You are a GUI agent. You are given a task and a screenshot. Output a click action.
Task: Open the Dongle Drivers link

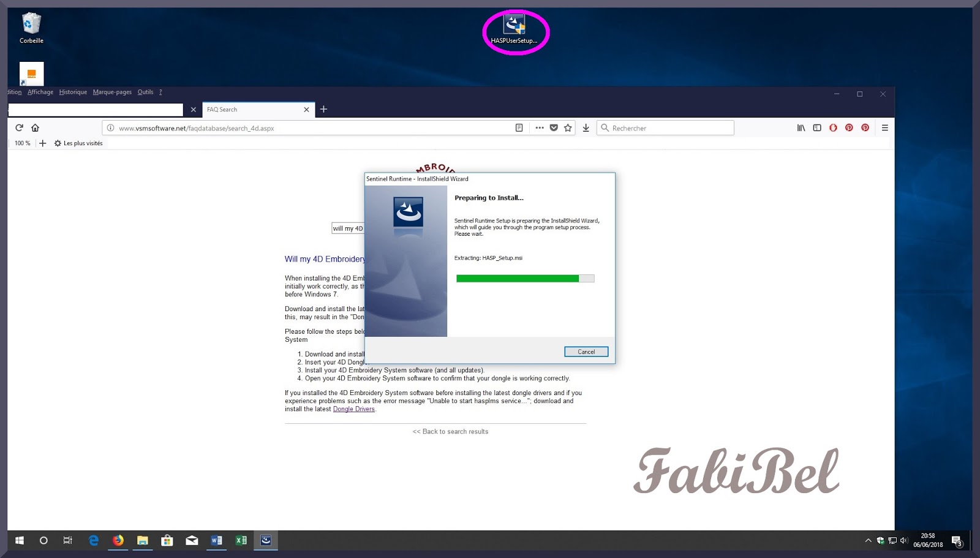tap(353, 409)
